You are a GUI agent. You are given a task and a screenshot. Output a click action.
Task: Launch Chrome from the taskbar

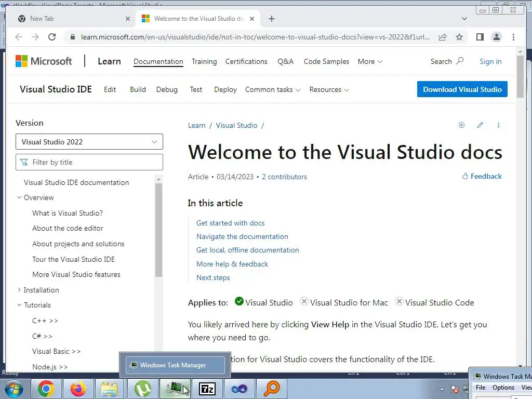[46, 389]
